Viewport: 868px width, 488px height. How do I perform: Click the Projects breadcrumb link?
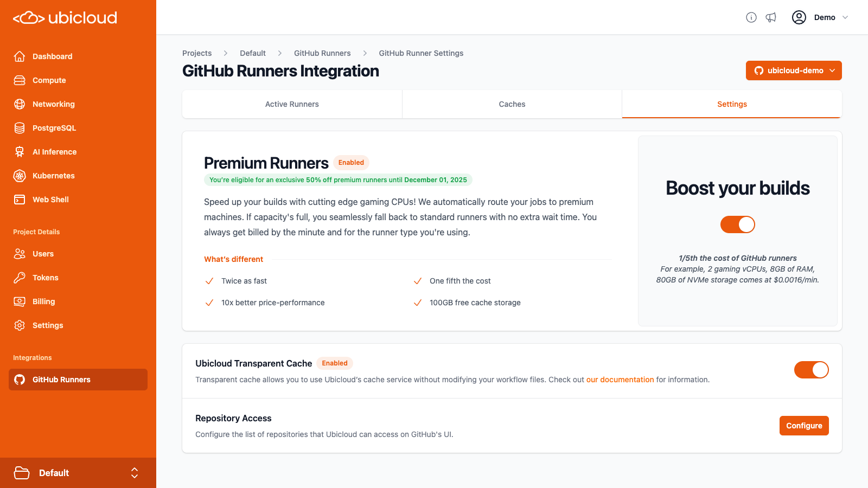[x=197, y=53]
